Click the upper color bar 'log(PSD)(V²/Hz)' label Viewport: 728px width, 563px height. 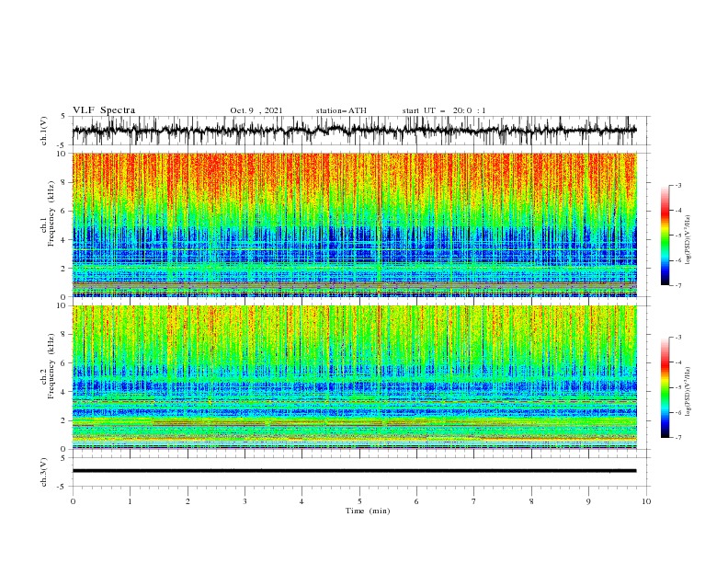point(688,240)
